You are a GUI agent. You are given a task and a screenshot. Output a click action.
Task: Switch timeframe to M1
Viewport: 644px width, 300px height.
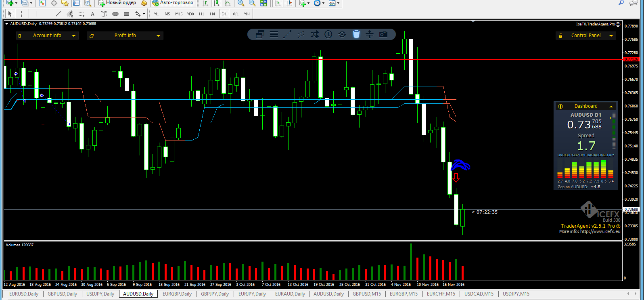pyautogui.click(x=156, y=14)
